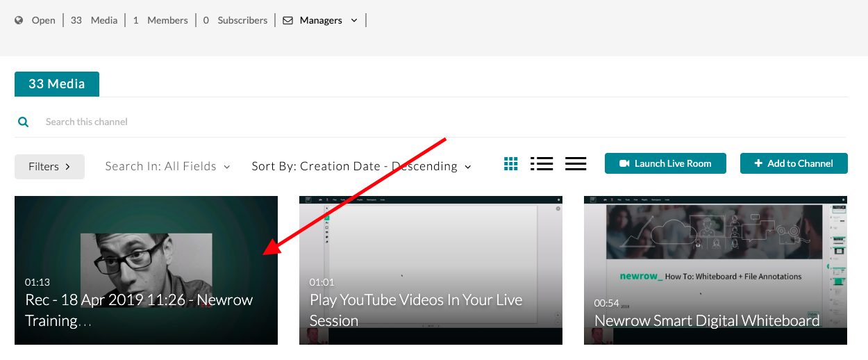Screen dimensions: 868x360
Task: Click Add to Channel button
Action: tap(794, 163)
